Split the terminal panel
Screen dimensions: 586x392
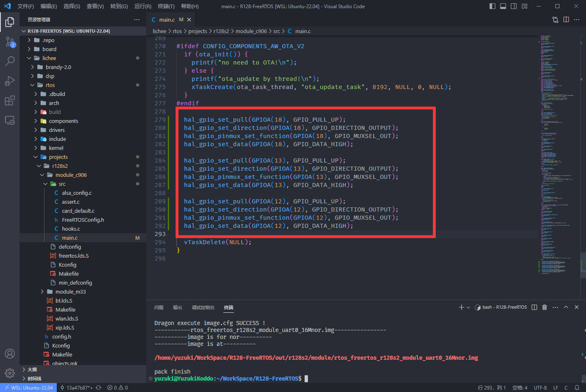click(534, 307)
